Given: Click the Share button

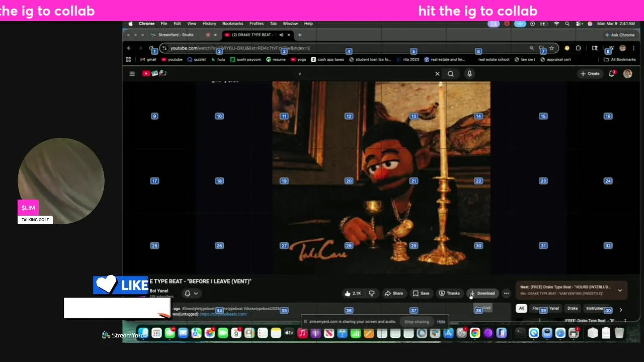Looking at the screenshot, I should coord(393,293).
